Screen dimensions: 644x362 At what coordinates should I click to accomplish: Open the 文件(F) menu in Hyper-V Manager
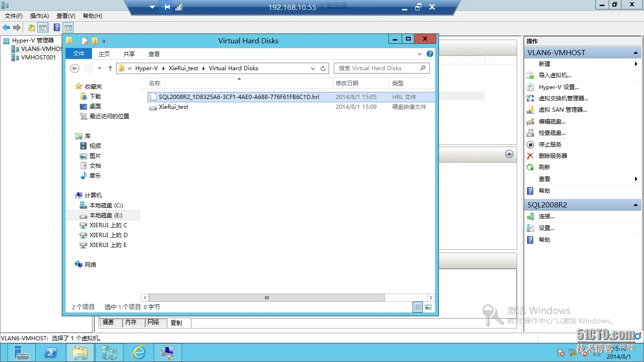tap(14, 16)
